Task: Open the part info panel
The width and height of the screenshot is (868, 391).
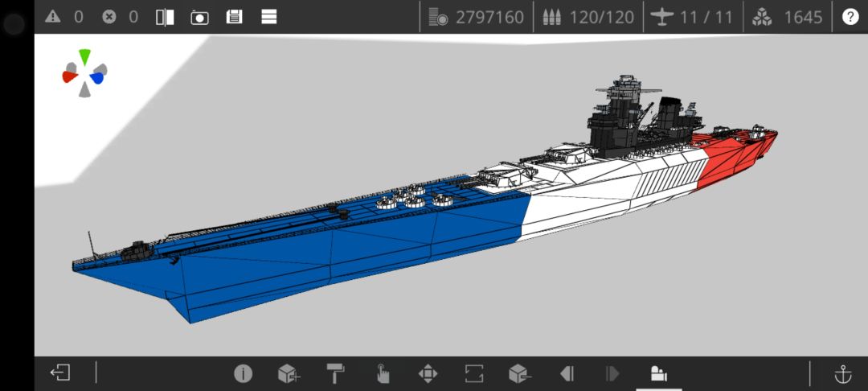Action: point(243,374)
